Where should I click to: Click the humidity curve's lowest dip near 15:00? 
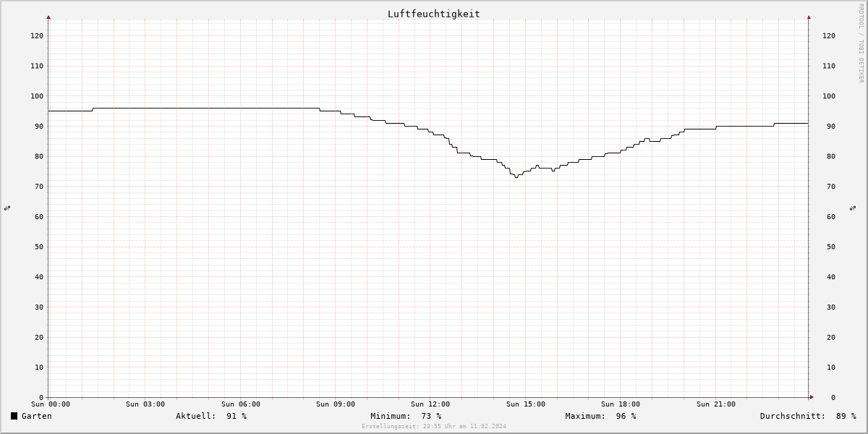[x=516, y=177]
